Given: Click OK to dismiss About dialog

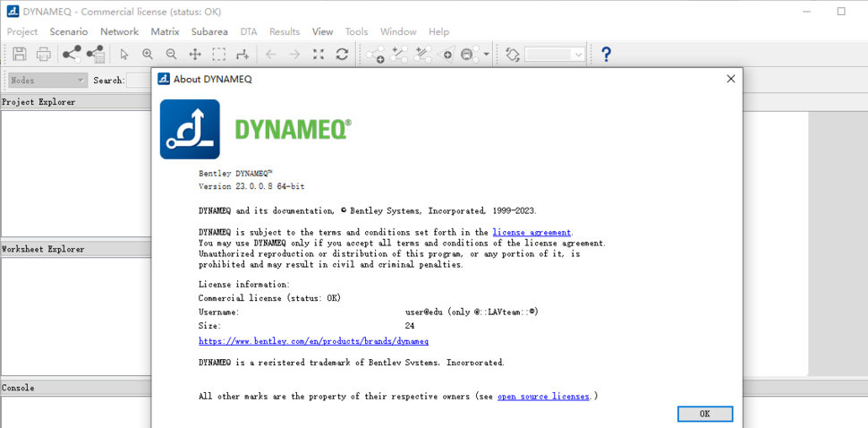Looking at the screenshot, I should click(x=705, y=414).
